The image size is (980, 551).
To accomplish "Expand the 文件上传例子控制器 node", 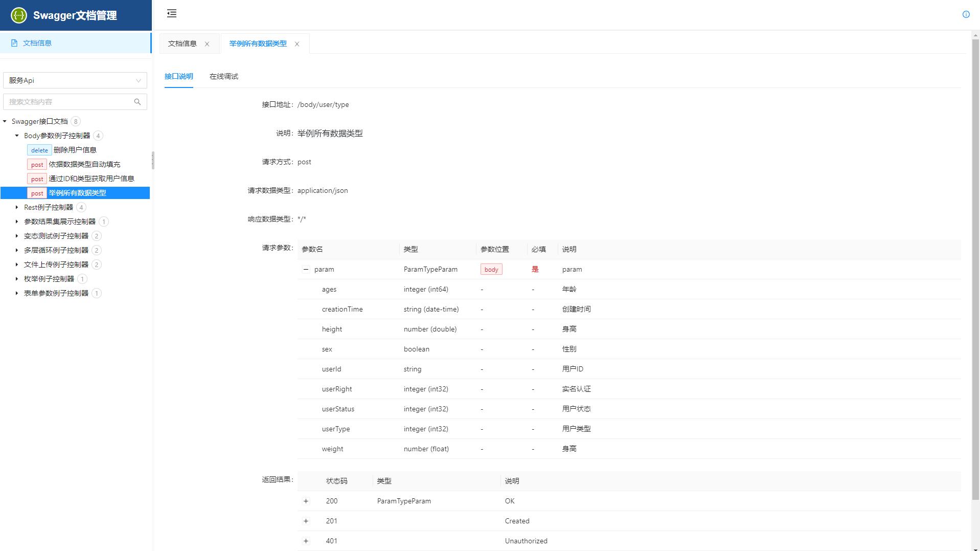I will [x=17, y=265].
